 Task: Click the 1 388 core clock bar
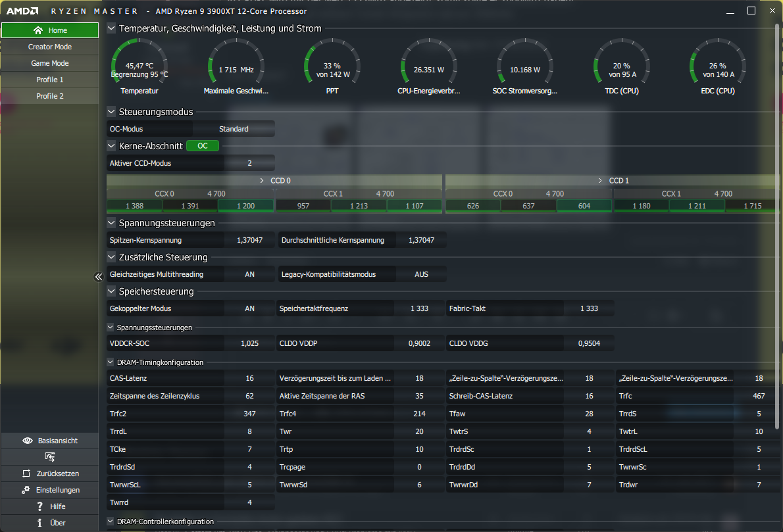click(x=134, y=206)
